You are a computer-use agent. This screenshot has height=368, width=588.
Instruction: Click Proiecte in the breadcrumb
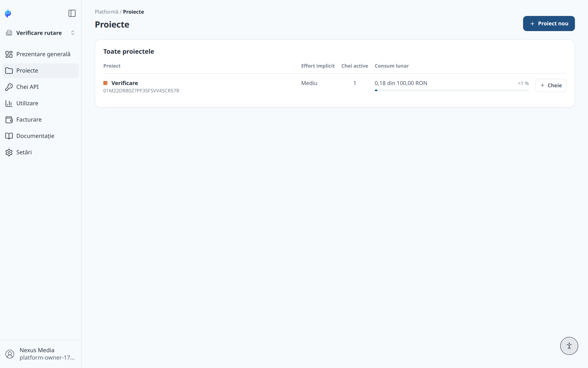pos(133,12)
